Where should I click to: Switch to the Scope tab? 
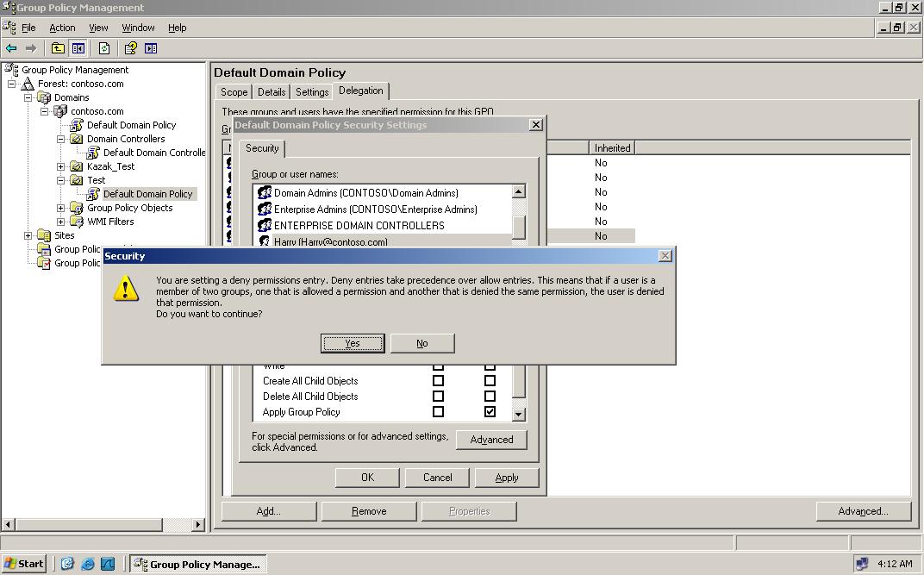coord(234,92)
